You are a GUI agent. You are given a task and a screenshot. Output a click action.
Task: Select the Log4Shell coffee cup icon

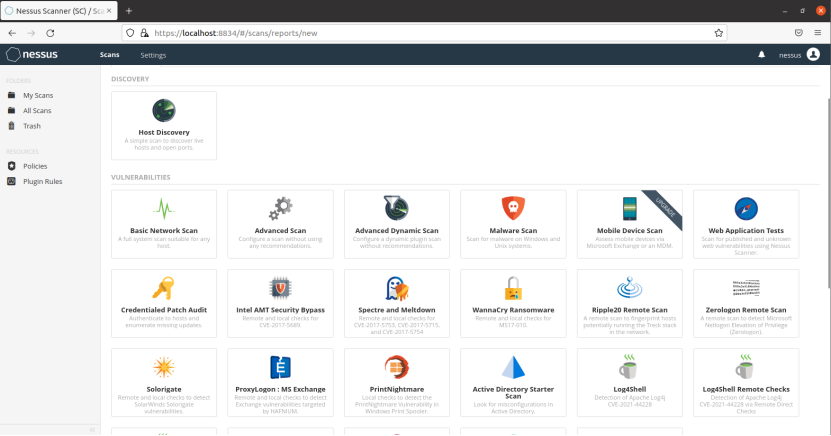[x=629, y=367]
